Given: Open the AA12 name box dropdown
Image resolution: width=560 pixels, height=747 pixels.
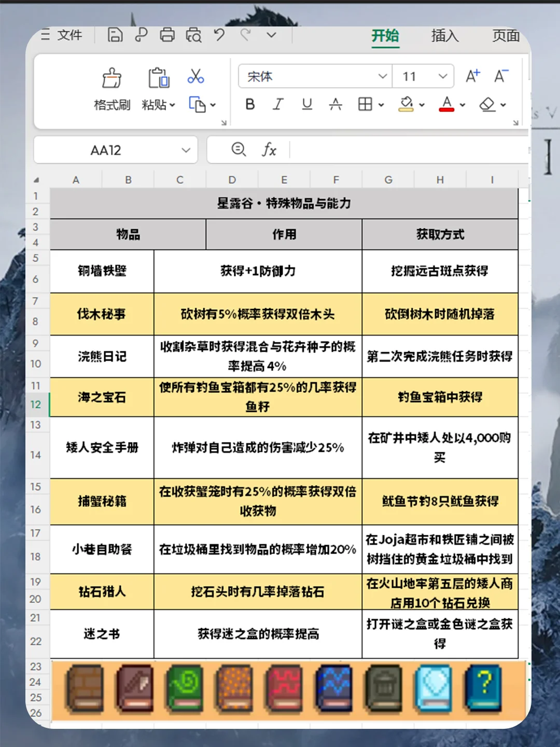Looking at the screenshot, I should click(186, 150).
